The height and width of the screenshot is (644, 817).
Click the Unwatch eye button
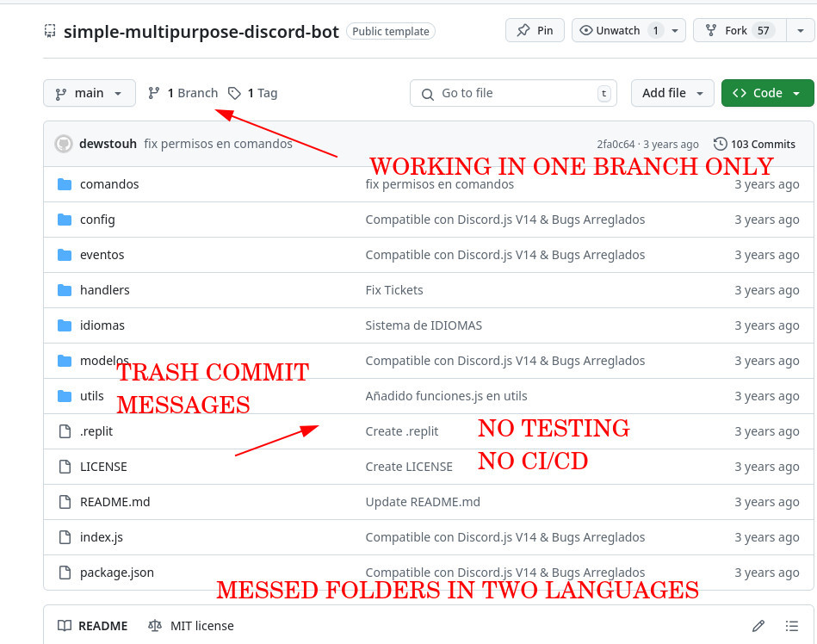tap(617, 31)
